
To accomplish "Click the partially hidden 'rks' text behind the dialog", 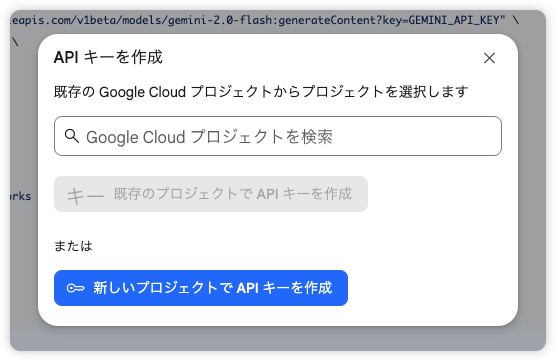I will (21, 196).
